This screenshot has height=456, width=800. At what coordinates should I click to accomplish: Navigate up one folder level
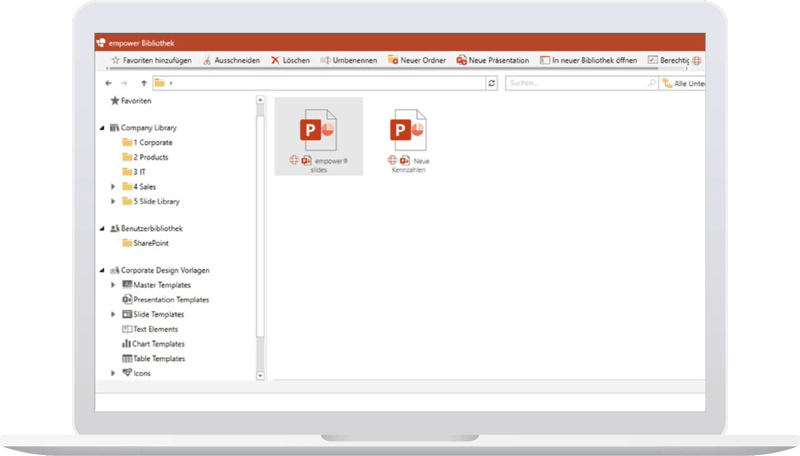coord(144,83)
